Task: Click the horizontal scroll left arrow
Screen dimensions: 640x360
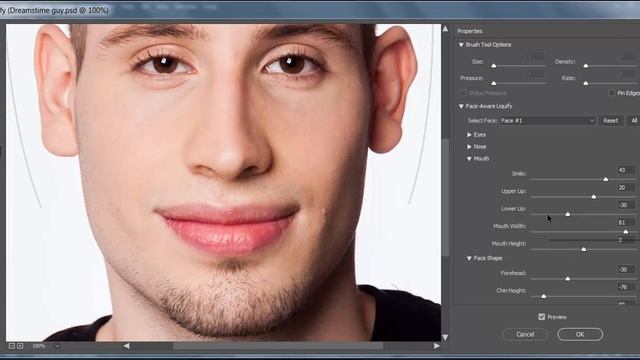Action: pyautogui.click(x=127, y=346)
